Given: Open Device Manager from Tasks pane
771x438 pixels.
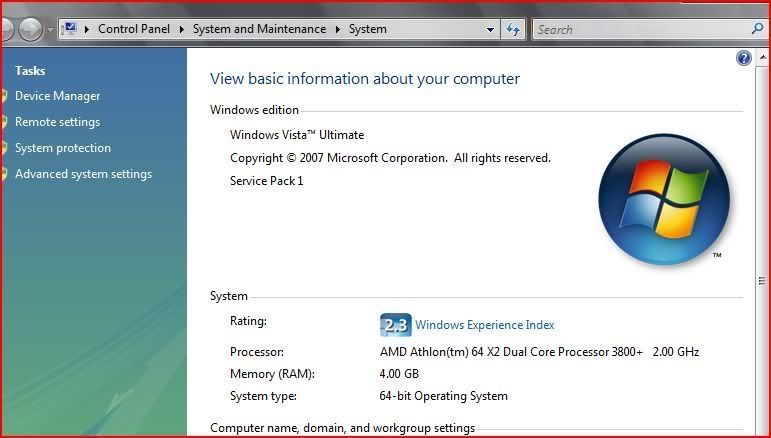Looking at the screenshot, I should 58,96.
